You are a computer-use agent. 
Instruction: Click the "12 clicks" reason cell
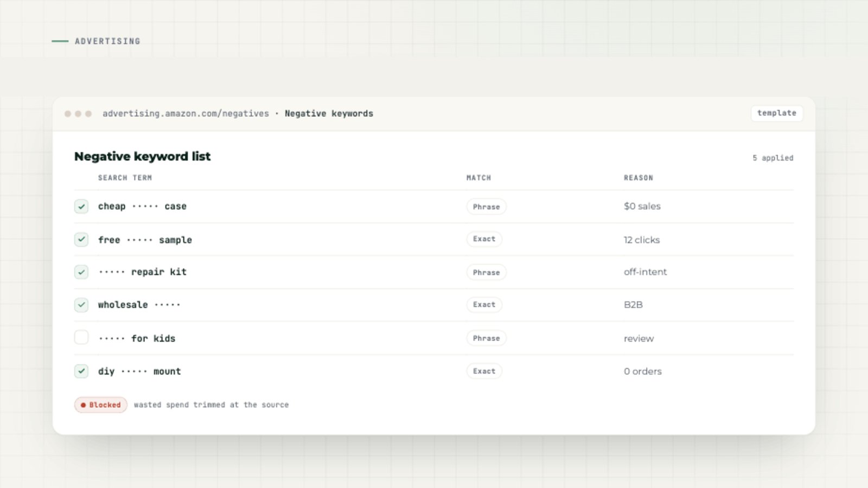click(642, 240)
